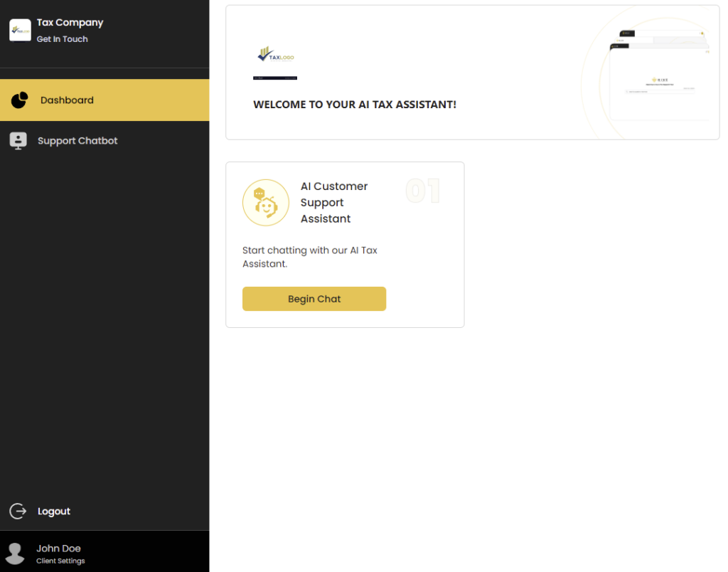Click the app preview thumbnail in banner
Image resolution: width=728 pixels, height=572 pixels.
[658, 77]
